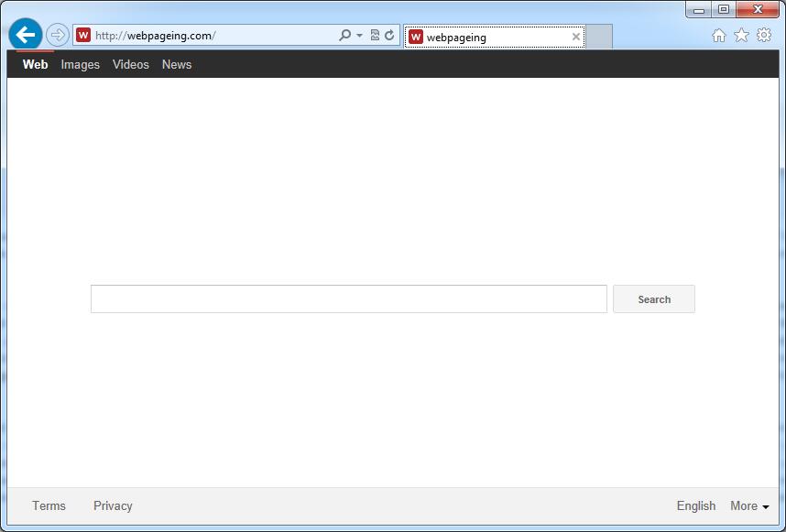Click the Search button
Screen dimensions: 786x532
(x=654, y=299)
